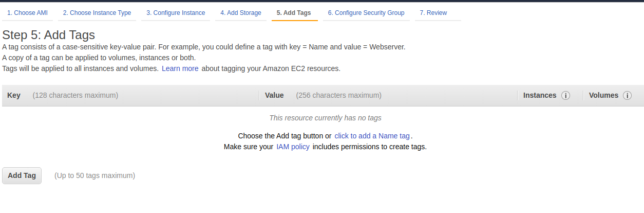
Task: Click the Volumes info icon
Action: (x=627, y=96)
